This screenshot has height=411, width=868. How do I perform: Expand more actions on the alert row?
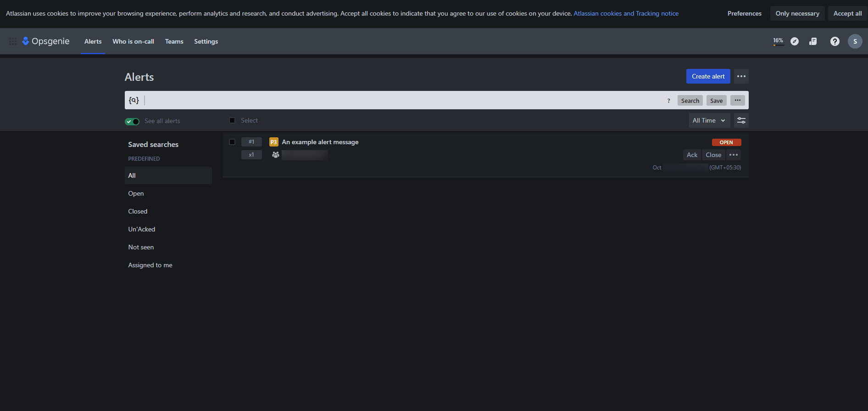pyautogui.click(x=734, y=155)
